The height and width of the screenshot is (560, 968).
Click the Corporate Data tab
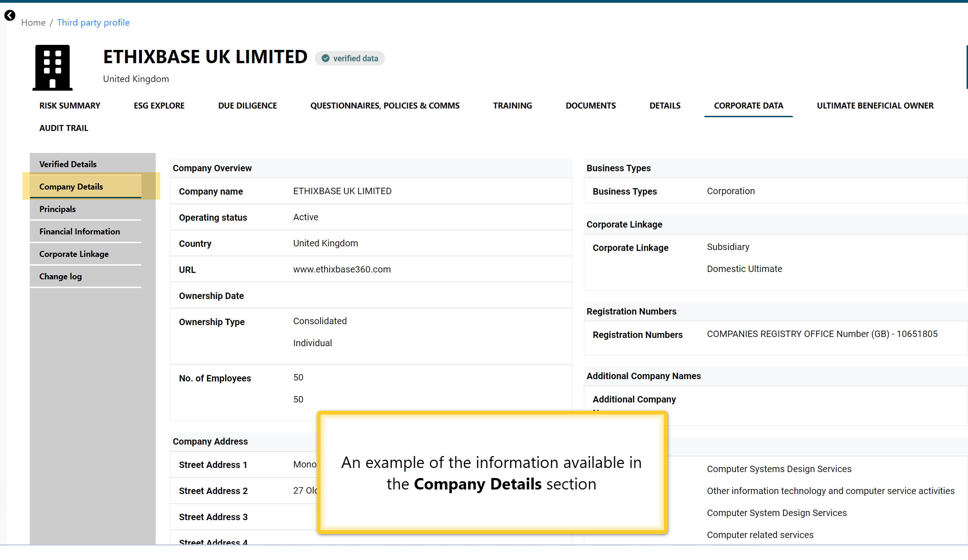[x=748, y=106]
